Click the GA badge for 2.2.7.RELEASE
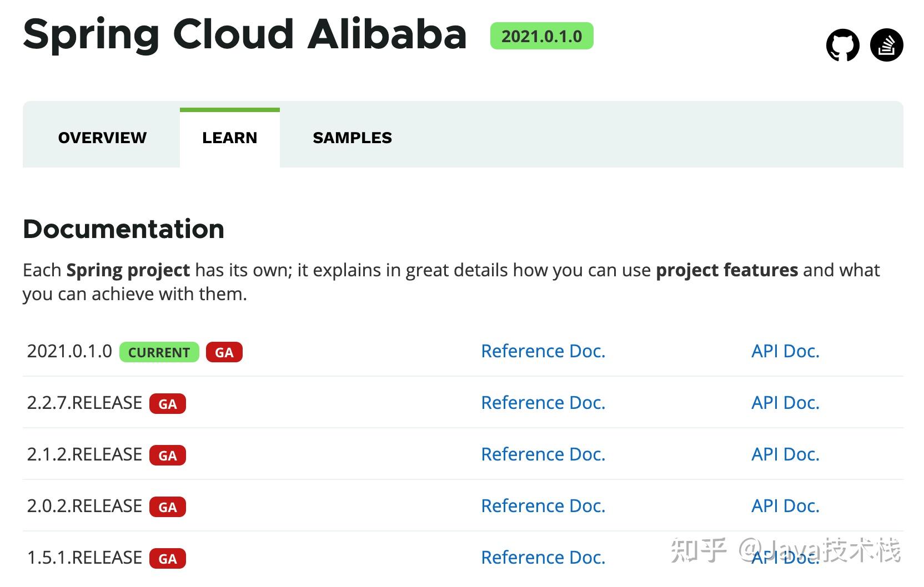Viewport: 924px width, 587px height. click(168, 403)
